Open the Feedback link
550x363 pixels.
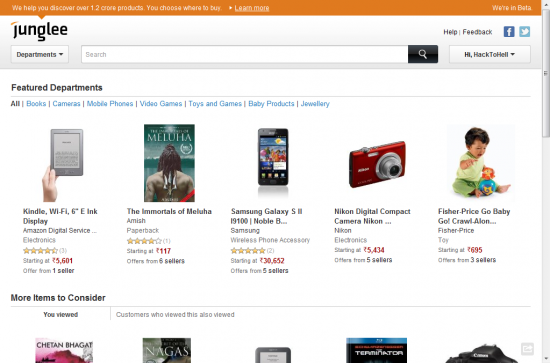coord(477,32)
